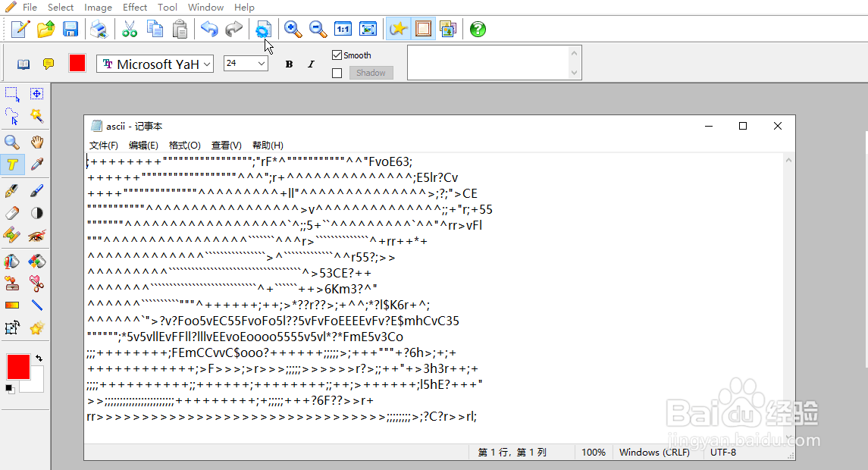Undo with the blue back arrow

[x=209, y=29]
